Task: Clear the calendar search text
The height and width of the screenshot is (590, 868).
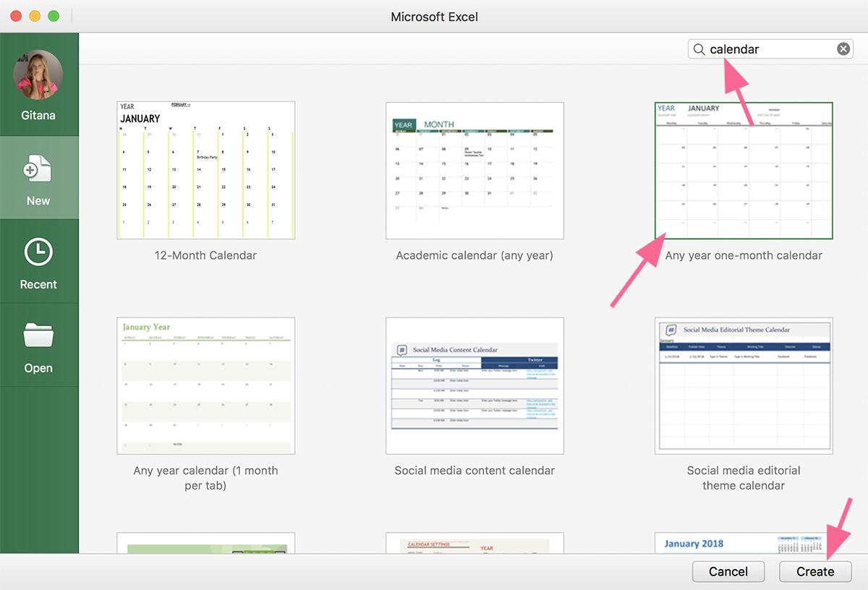Action: [843, 49]
